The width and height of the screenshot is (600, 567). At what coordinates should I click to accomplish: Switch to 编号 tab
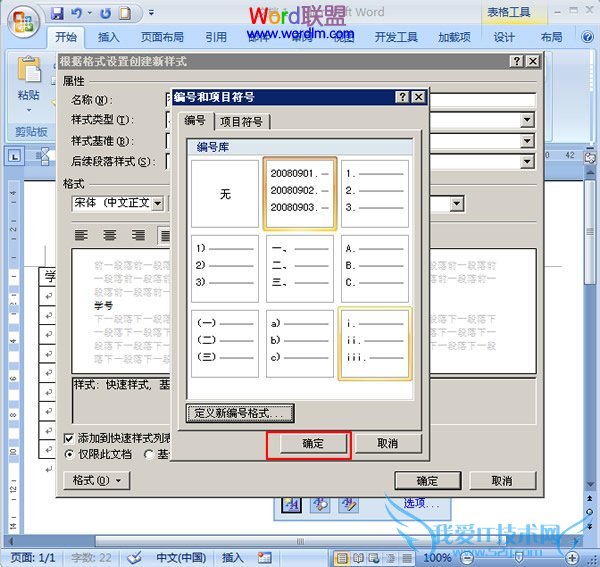coord(195,121)
